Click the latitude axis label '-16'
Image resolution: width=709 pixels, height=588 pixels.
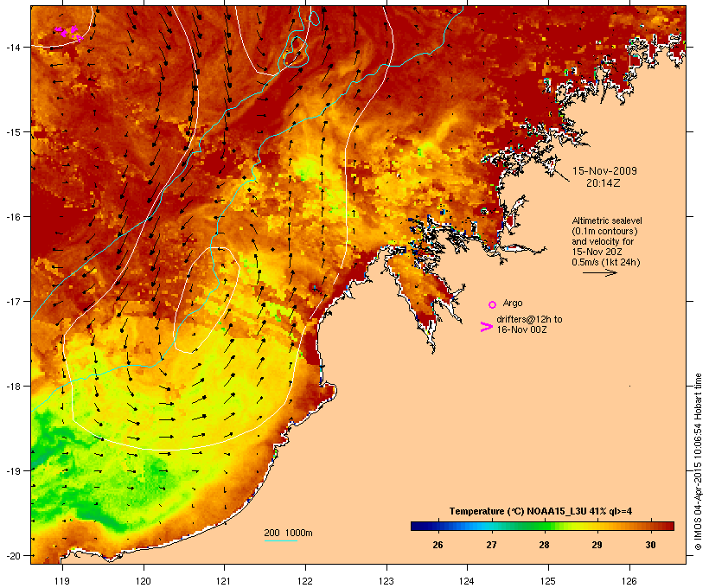tap(13, 217)
